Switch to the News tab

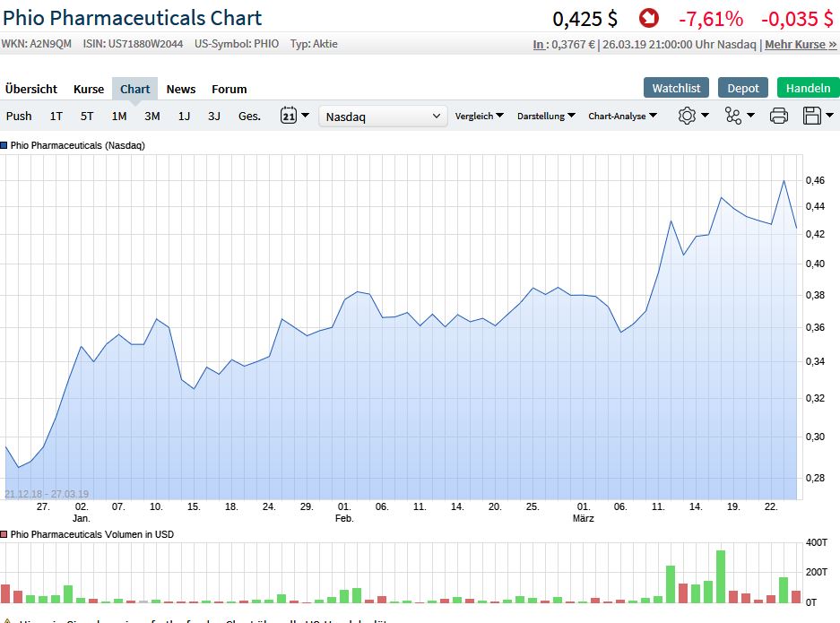[180, 89]
